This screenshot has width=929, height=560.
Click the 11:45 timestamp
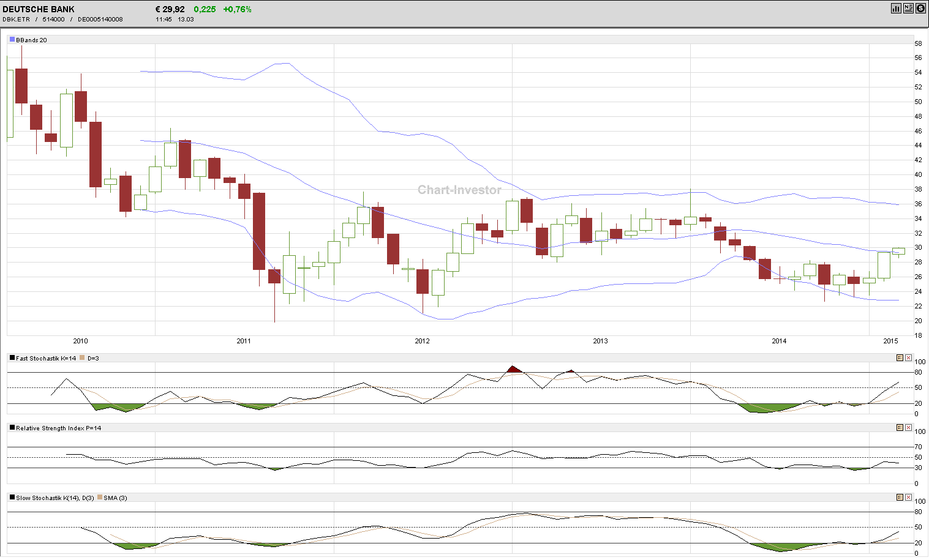[x=164, y=20]
